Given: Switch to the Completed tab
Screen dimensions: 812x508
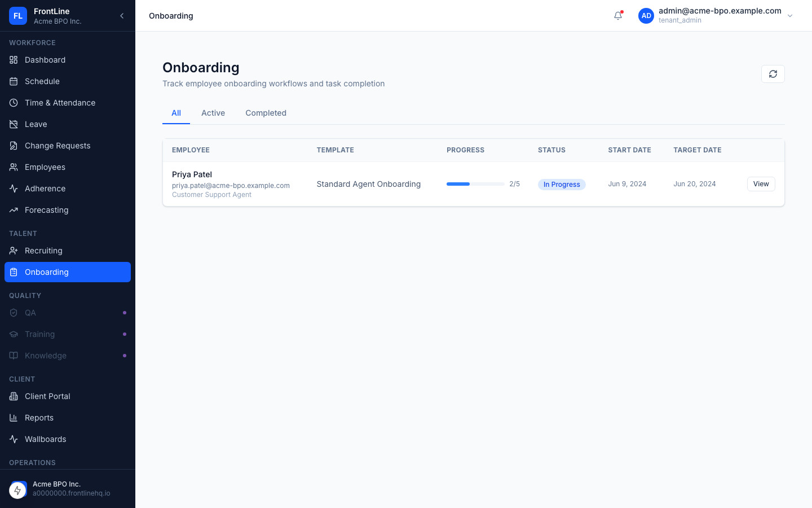Looking at the screenshot, I should [266, 113].
